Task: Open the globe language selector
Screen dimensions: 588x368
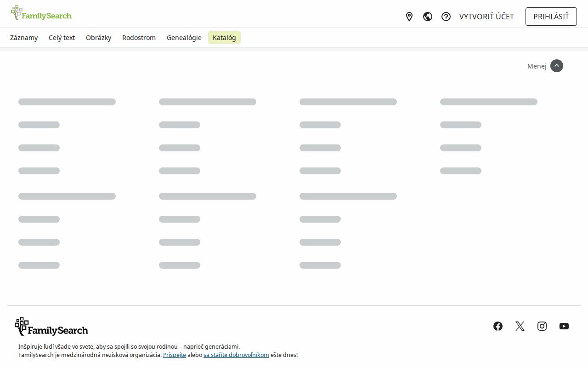Action: click(428, 17)
